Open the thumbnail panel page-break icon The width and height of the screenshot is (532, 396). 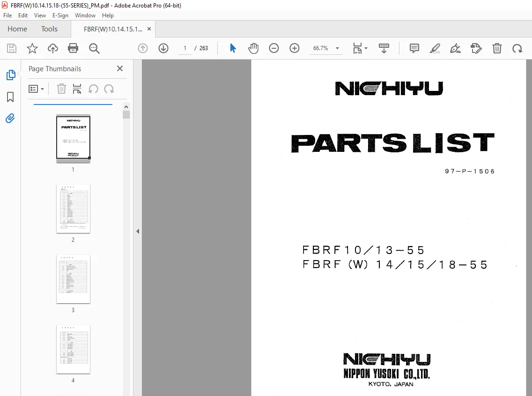77,89
